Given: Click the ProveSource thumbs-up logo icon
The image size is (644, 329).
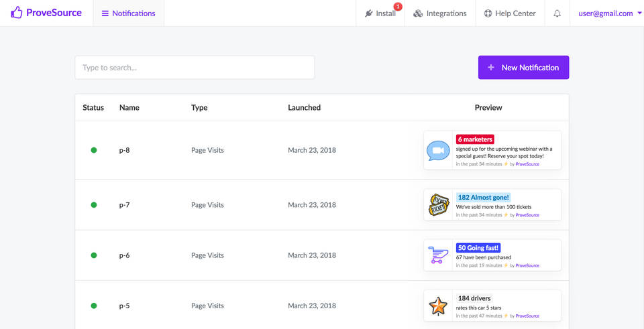Looking at the screenshot, I should pos(17,13).
